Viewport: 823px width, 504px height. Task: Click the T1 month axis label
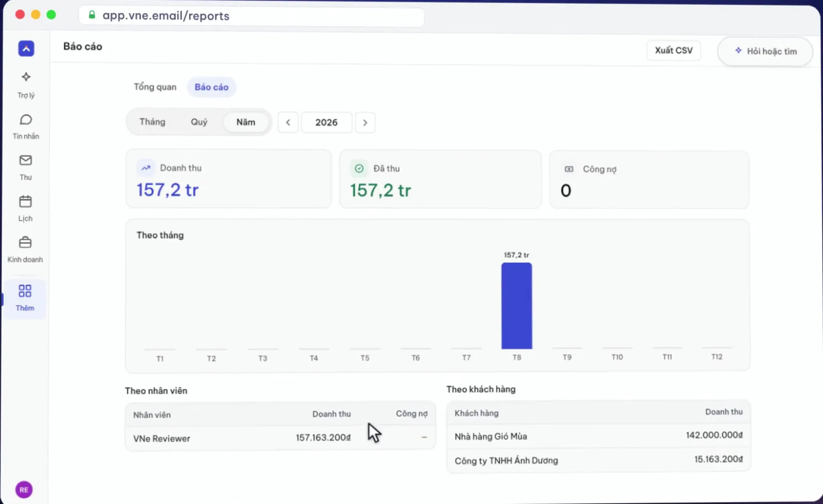click(160, 358)
